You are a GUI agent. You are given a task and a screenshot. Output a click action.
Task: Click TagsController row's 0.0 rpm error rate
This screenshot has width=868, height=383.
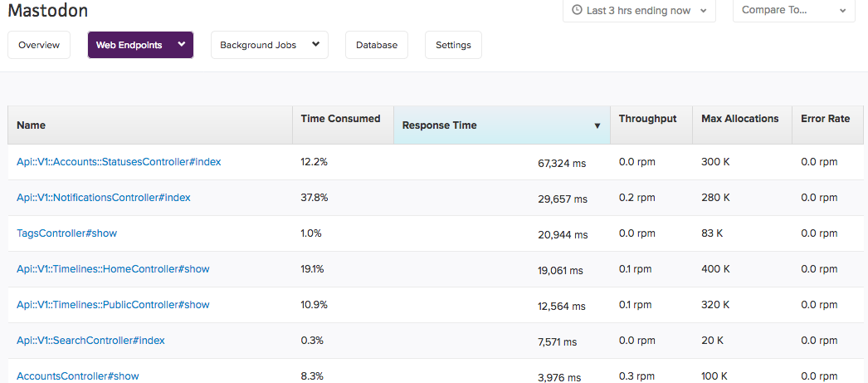[819, 233]
